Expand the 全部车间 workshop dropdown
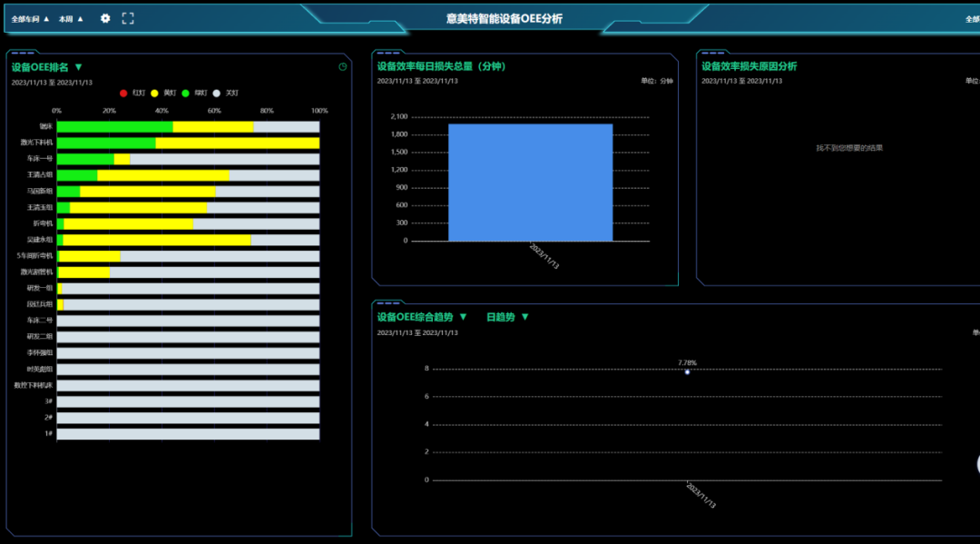This screenshot has height=544, width=980. point(30,19)
